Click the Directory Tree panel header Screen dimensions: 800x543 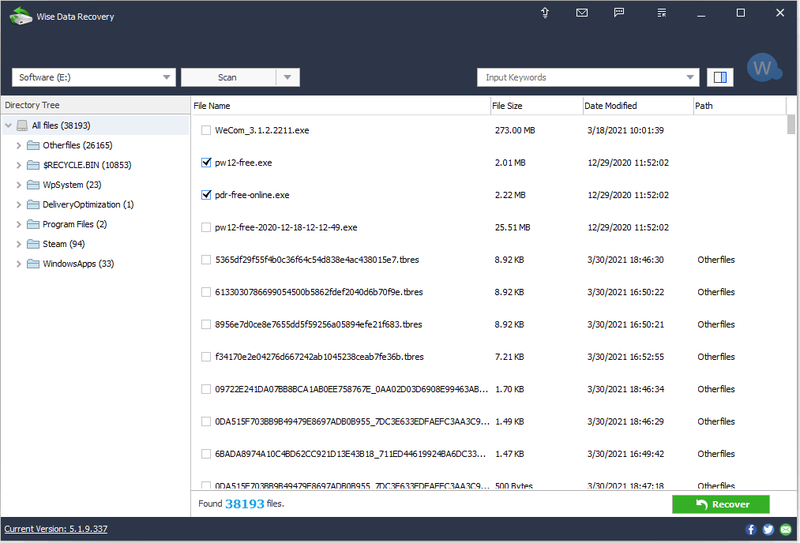(x=95, y=105)
